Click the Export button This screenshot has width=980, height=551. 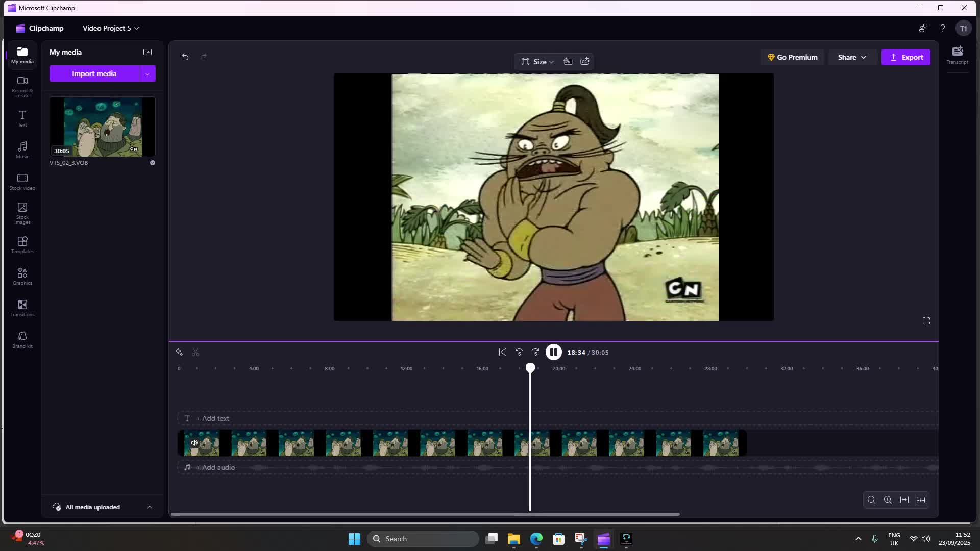click(x=906, y=57)
